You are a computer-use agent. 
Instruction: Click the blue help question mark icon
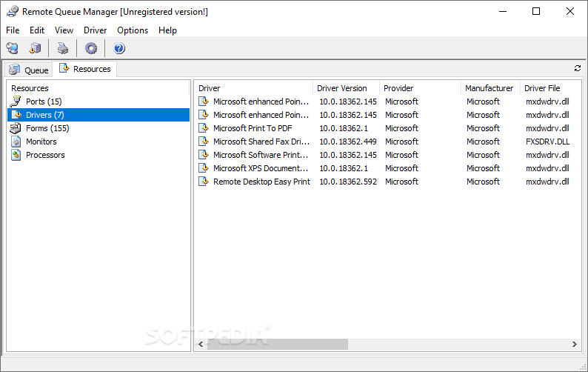coord(119,48)
